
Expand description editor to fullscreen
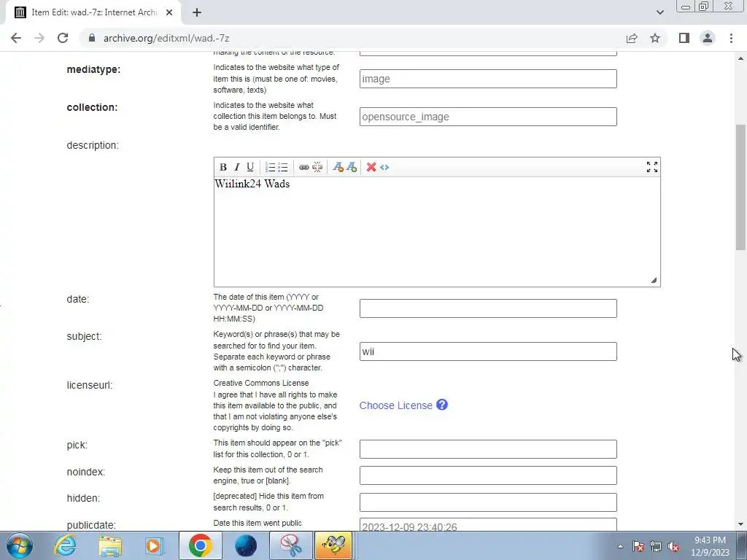click(x=651, y=167)
